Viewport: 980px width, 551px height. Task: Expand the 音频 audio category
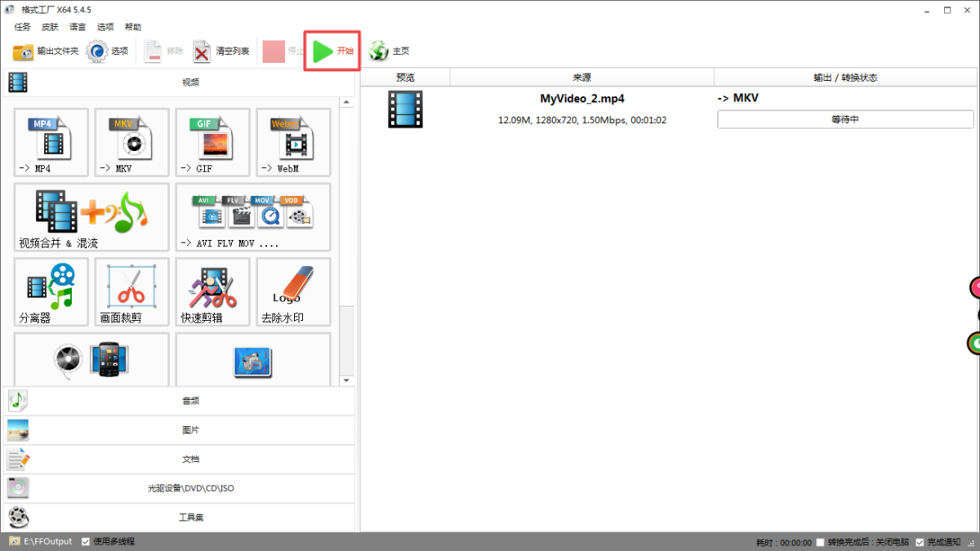180,401
